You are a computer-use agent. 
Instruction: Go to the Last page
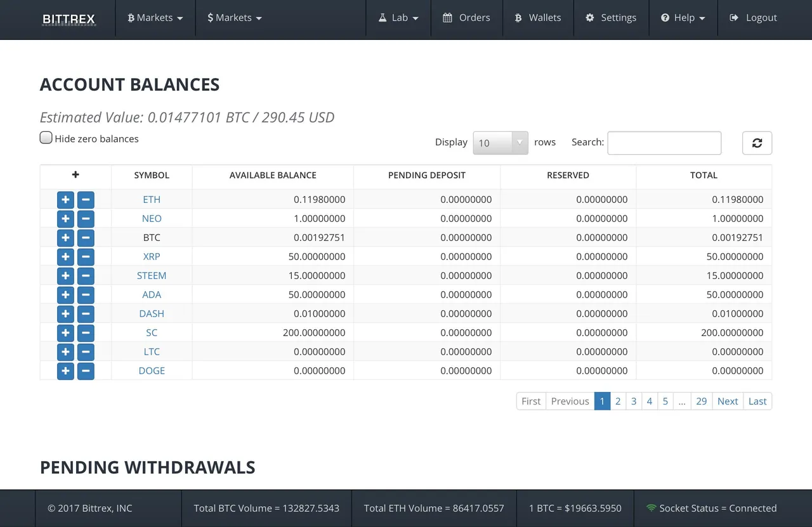[x=757, y=401]
